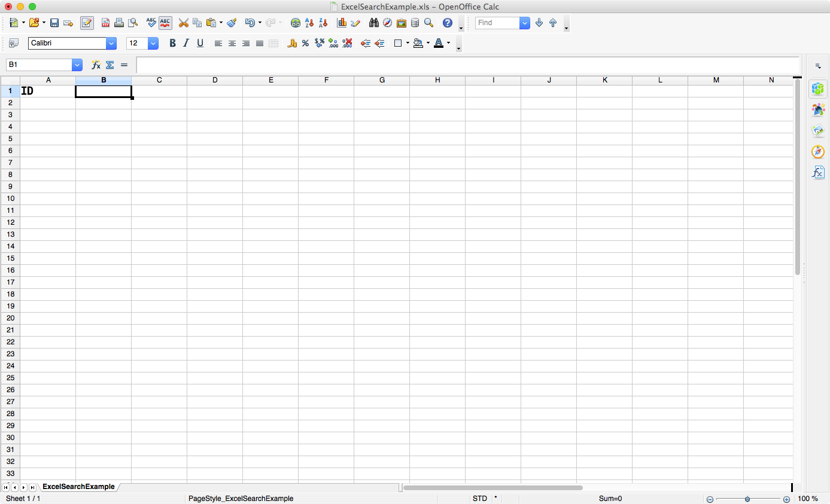Viewport: 830px width, 504px height.
Task: Sort ascending A to Z
Action: (x=309, y=23)
